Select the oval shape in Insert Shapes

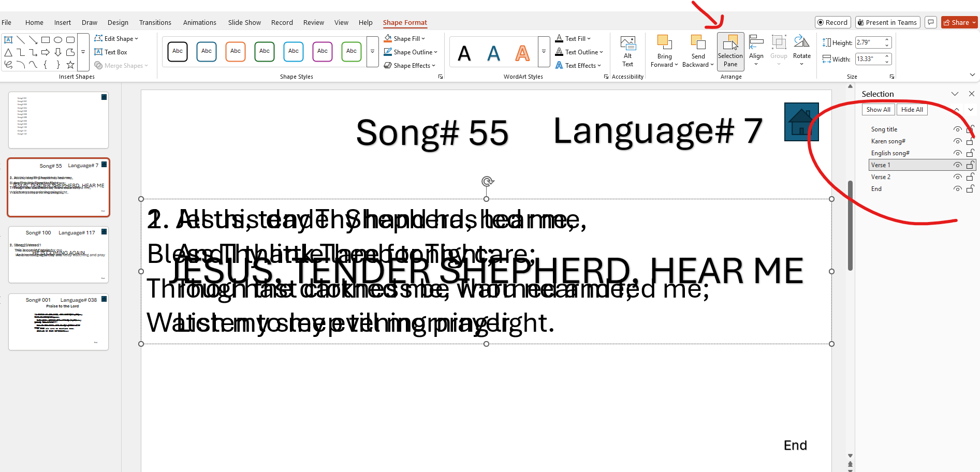[x=58, y=40]
